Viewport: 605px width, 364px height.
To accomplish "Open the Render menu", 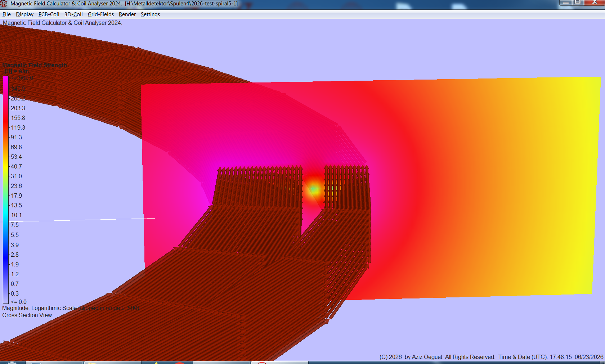I will click(127, 14).
